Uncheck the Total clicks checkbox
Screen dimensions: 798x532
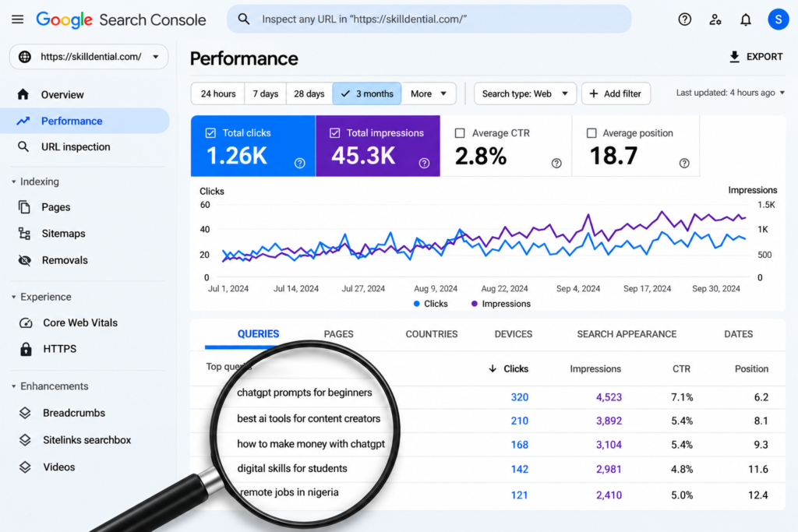tap(210, 132)
